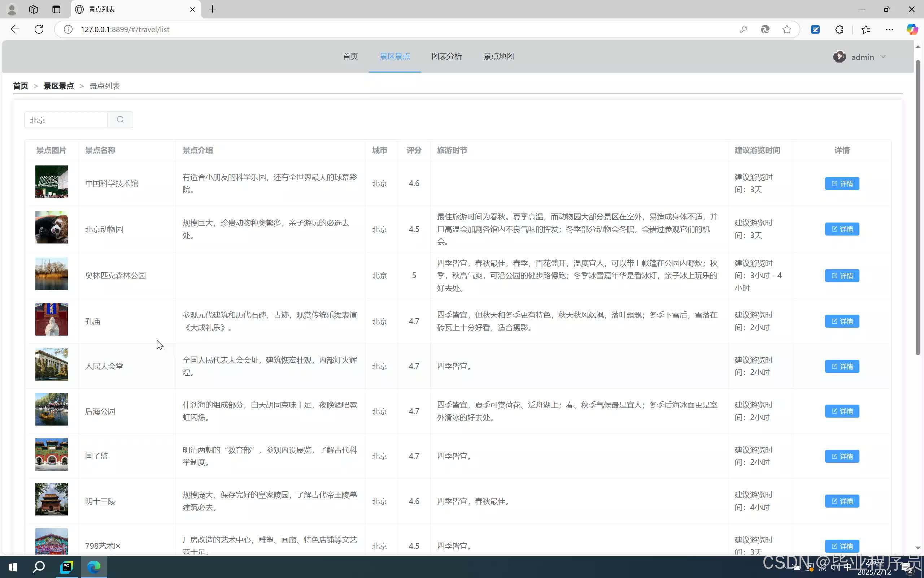Viewport: 924px width, 578px height.
Task: Click the 后海公园 thumbnail image
Action: coord(52,409)
